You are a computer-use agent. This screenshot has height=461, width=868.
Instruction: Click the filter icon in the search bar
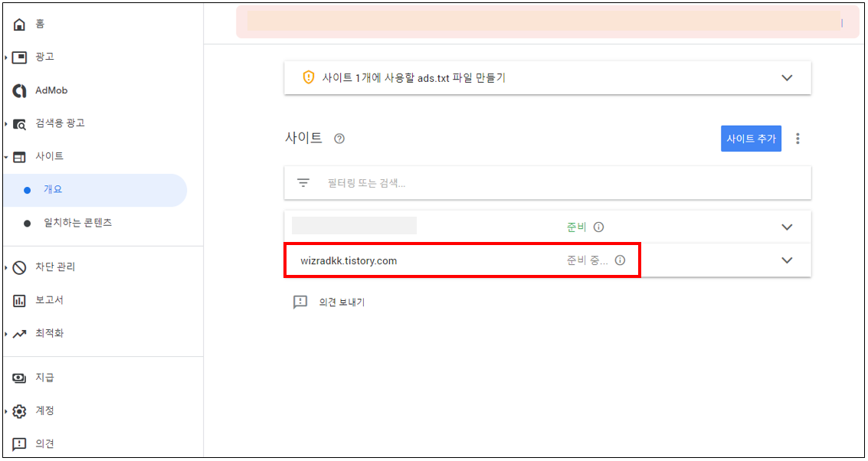pos(303,182)
